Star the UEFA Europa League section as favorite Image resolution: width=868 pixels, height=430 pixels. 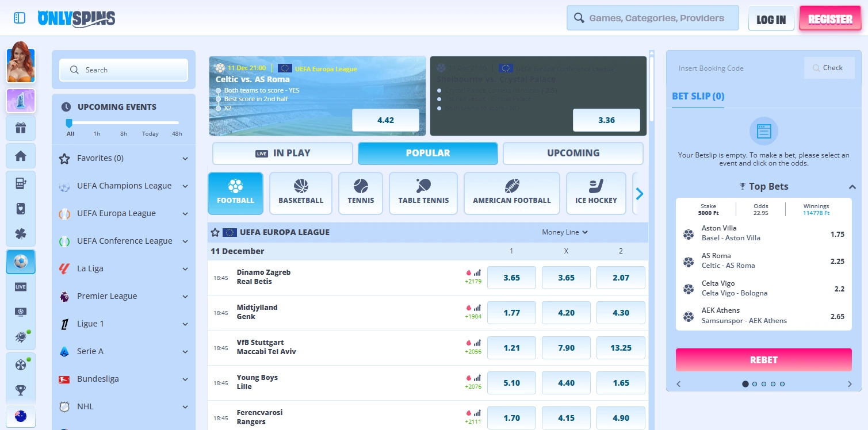215,232
